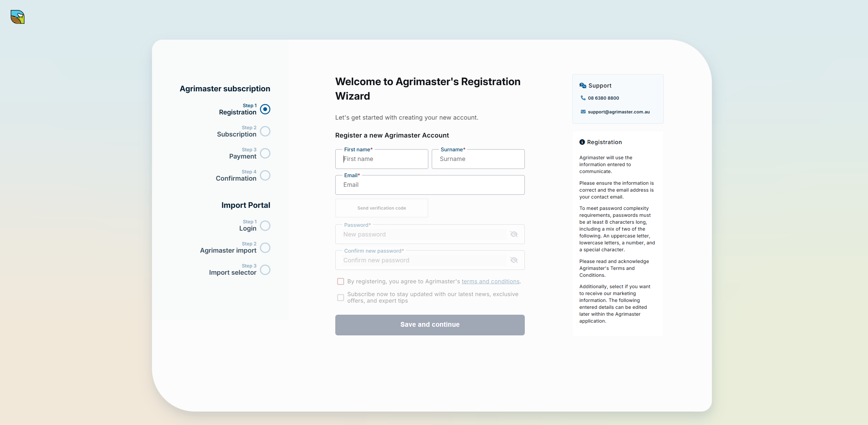
Task: Click the 'Let's get started' intro sentence
Action: coord(407,118)
